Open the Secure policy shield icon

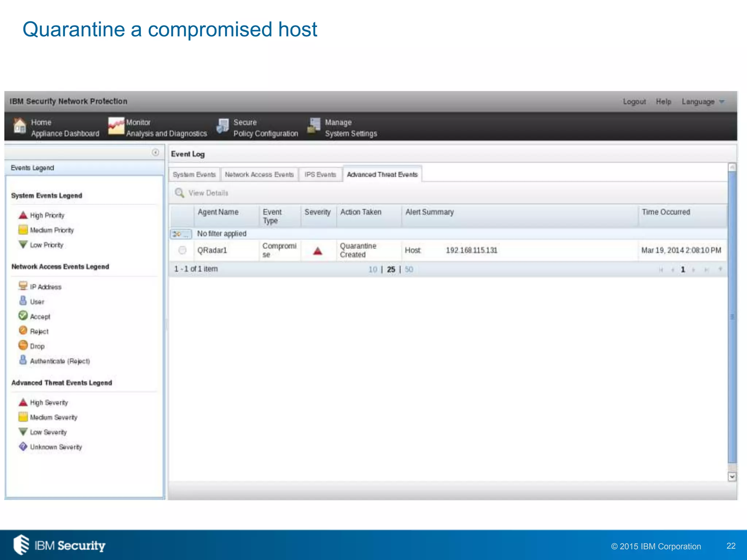click(x=223, y=126)
